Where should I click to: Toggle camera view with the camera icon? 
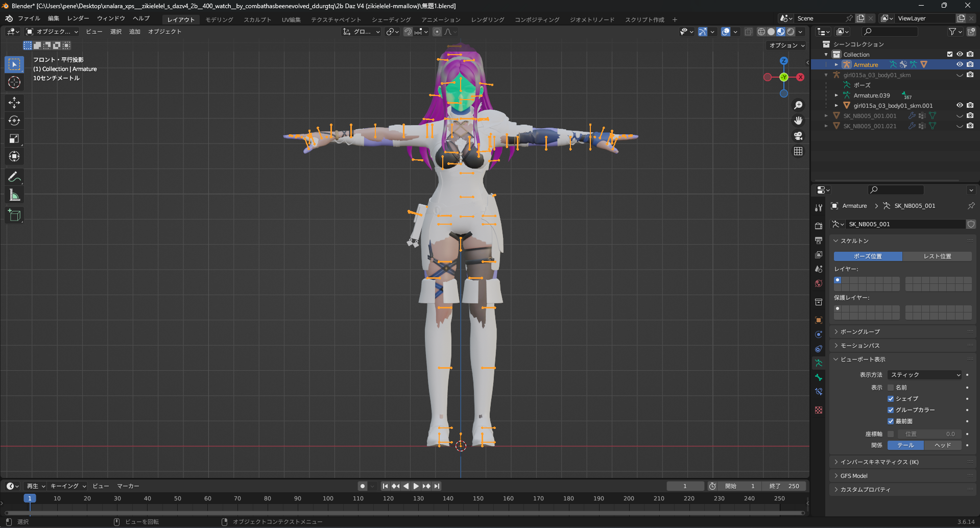click(798, 136)
